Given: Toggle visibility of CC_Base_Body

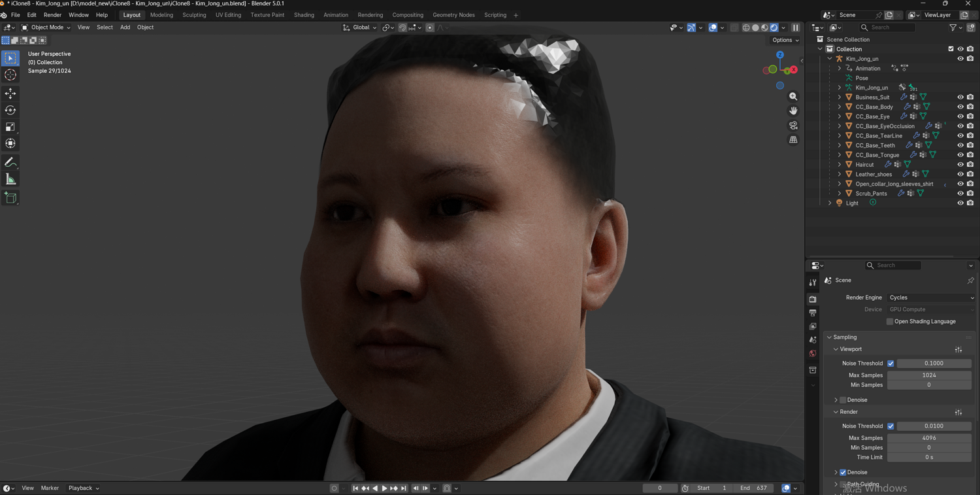Looking at the screenshot, I should click(960, 107).
